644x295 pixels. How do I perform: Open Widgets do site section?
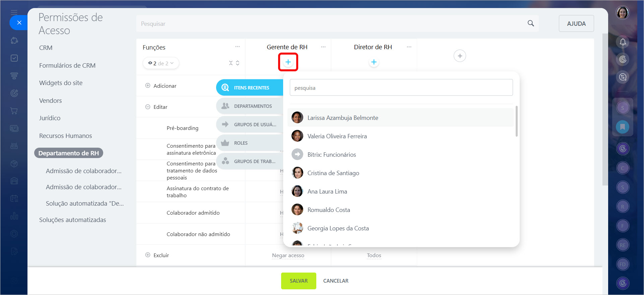tap(61, 83)
